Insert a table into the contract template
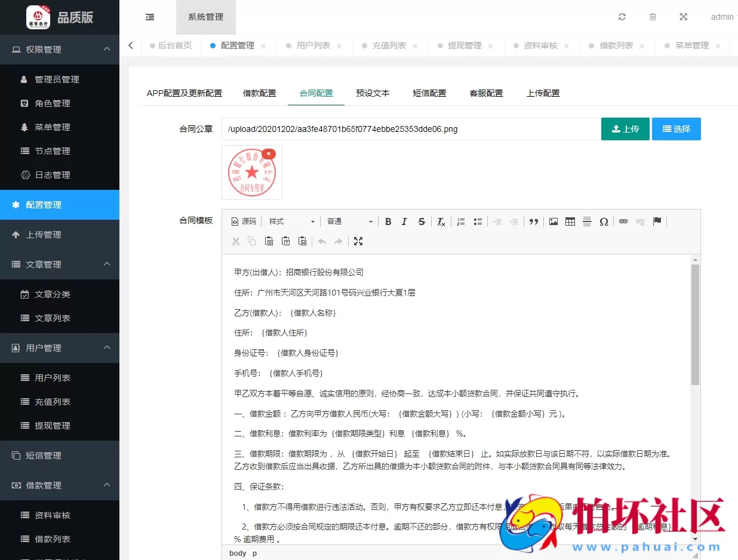The image size is (738, 560). click(x=570, y=221)
